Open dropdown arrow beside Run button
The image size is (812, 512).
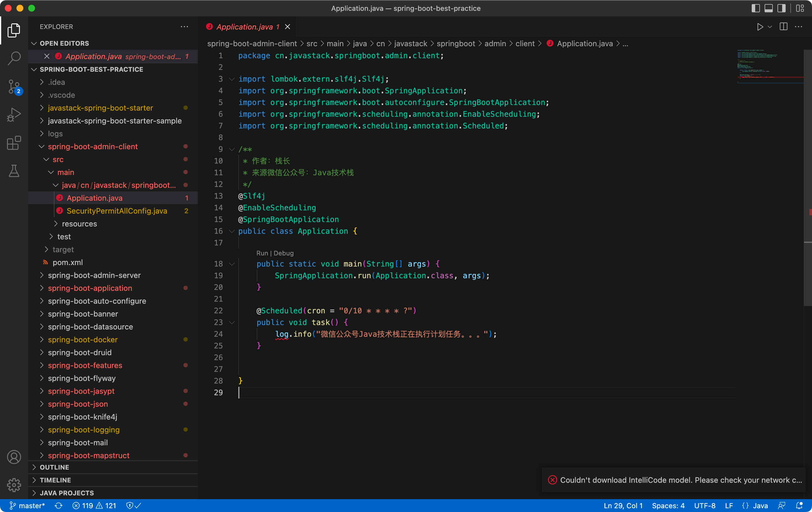770,27
